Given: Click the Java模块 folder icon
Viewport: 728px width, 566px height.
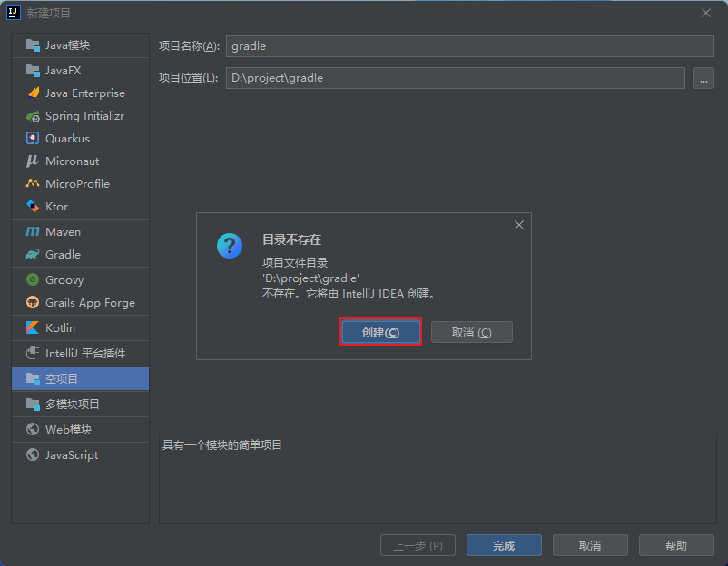Looking at the screenshot, I should (33, 45).
